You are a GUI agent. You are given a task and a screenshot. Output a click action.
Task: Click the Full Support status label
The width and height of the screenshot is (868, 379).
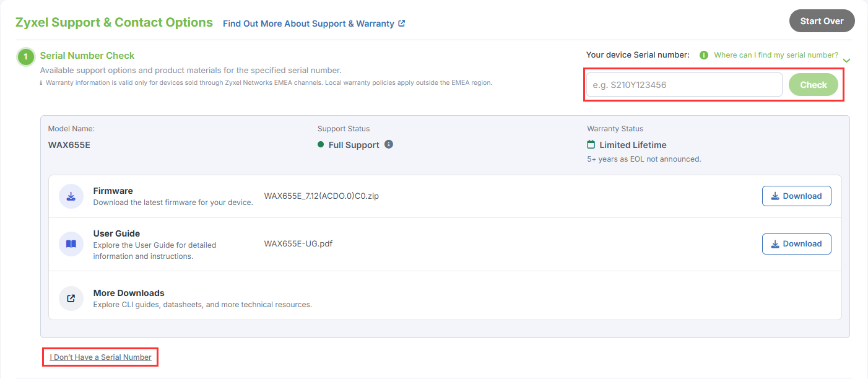pos(354,145)
